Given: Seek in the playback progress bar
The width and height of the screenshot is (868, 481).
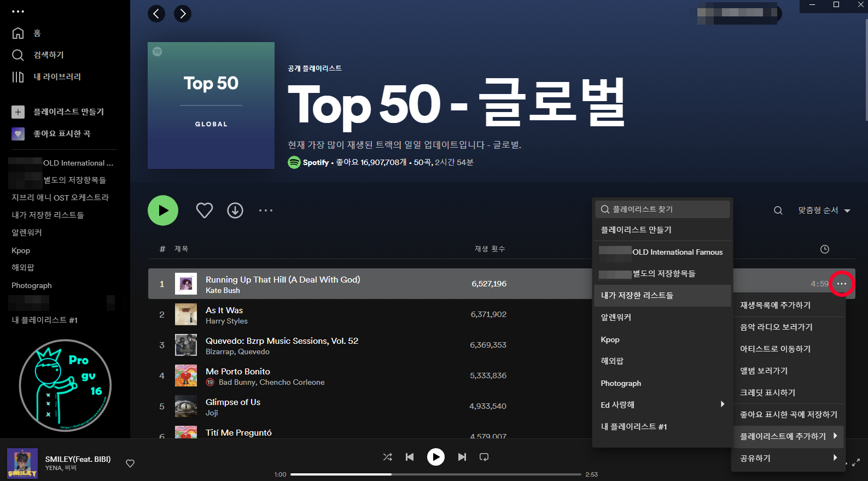Looking at the screenshot, I should (x=436, y=474).
